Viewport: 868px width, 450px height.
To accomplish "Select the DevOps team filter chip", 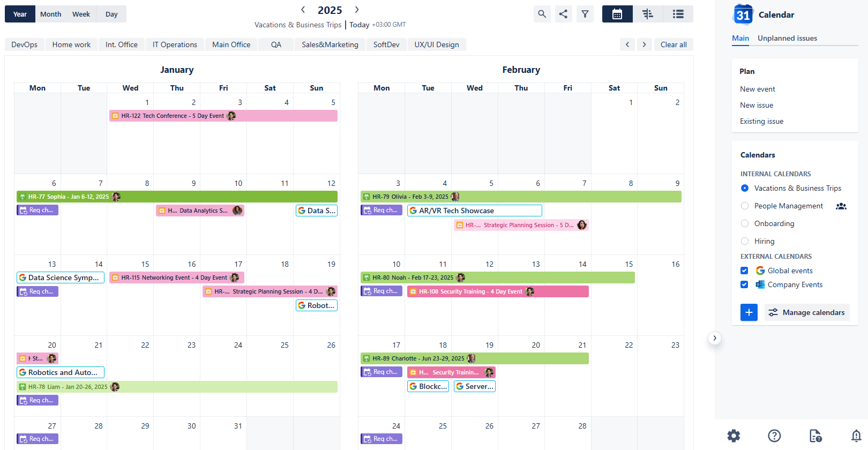I will [x=25, y=44].
